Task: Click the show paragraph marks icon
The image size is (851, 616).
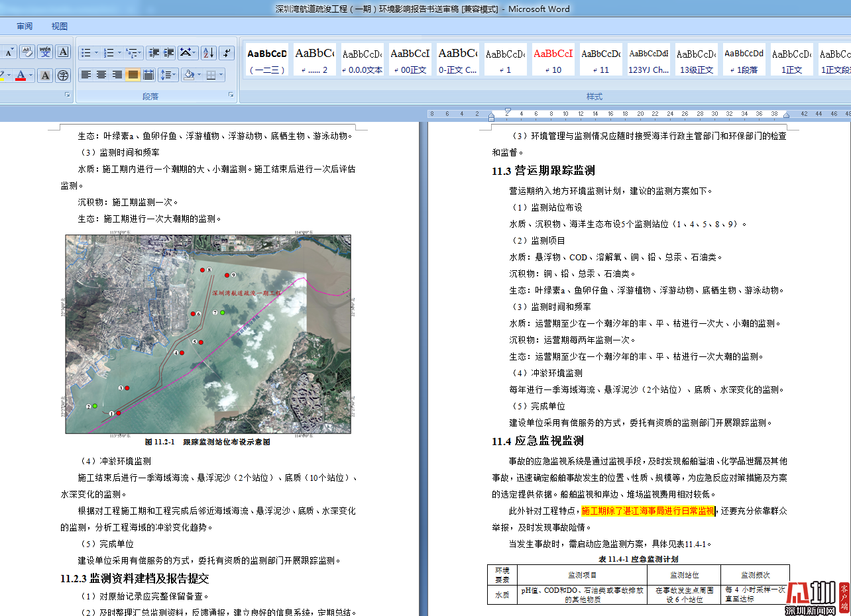Action: [x=227, y=53]
